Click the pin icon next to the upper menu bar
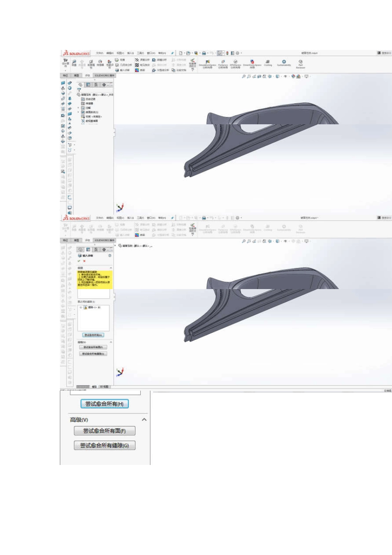392x555 pixels. (x=172, y=53)
